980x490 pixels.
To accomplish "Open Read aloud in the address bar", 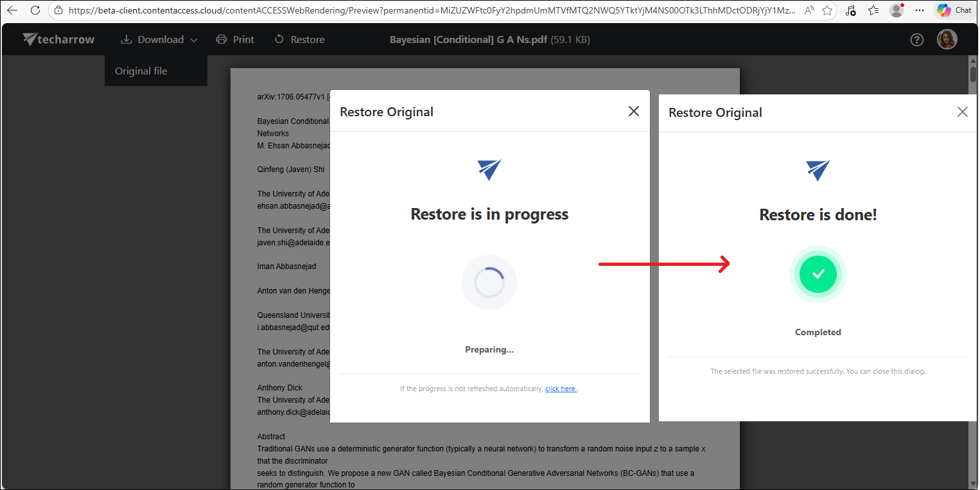I will 809,10.
